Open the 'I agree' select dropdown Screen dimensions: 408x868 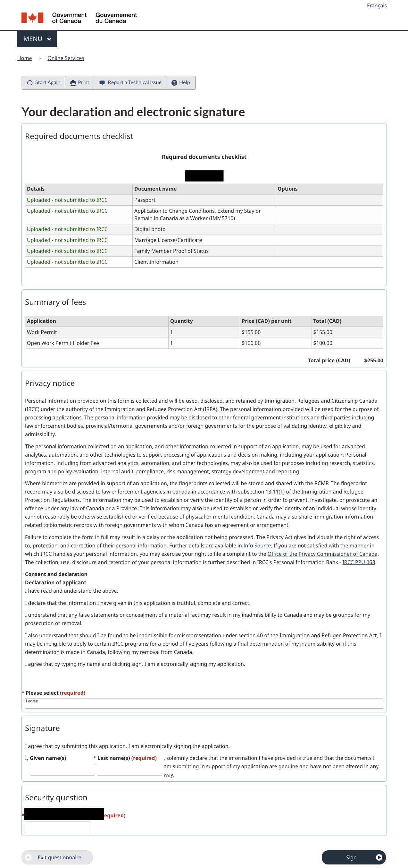point(204,703)
